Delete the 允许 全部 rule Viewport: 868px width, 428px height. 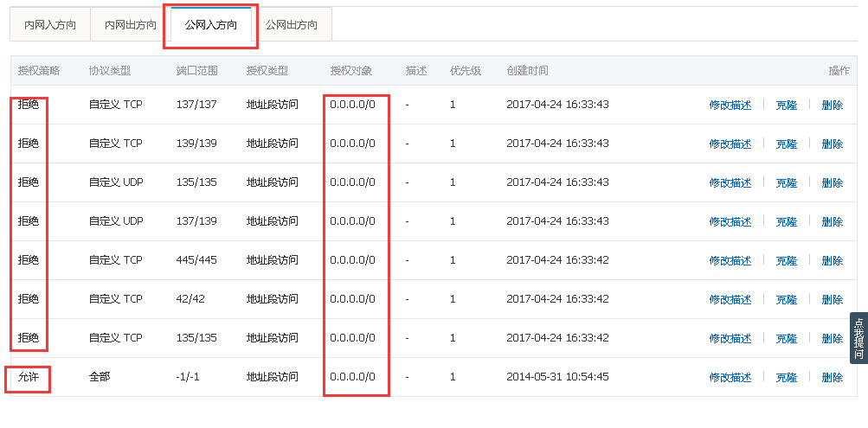(x=832, y=377)
